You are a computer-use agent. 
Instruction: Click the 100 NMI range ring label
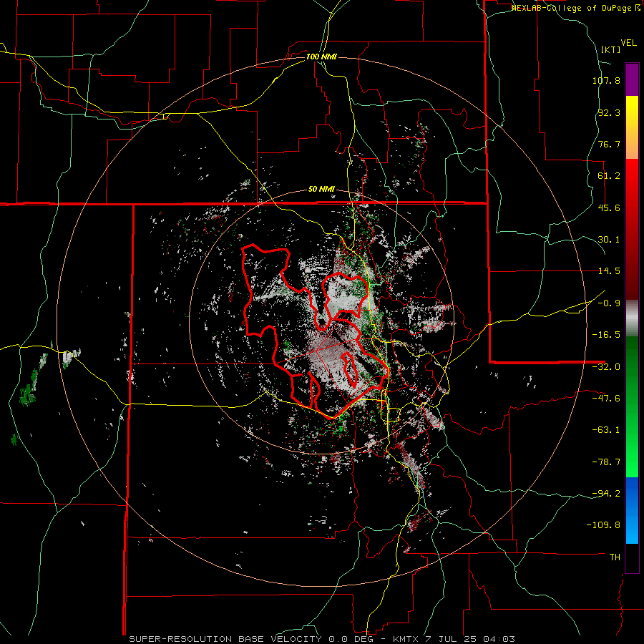click(321, 57)
